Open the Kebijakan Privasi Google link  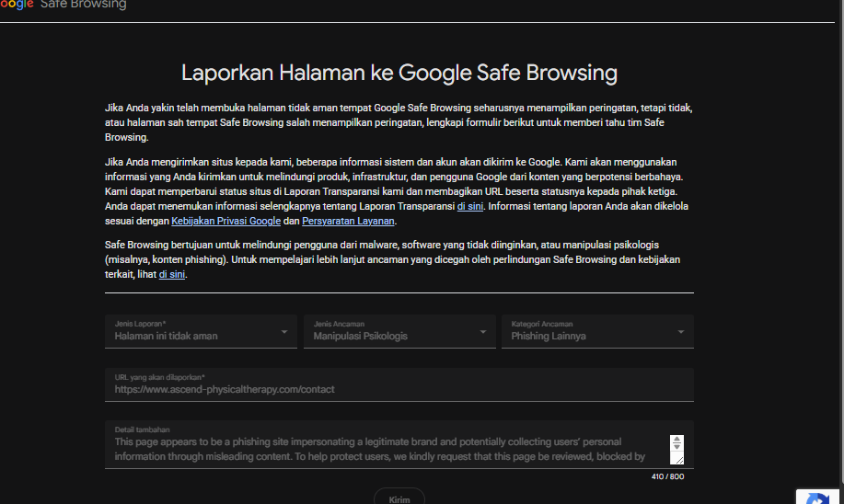coord(226,221)
